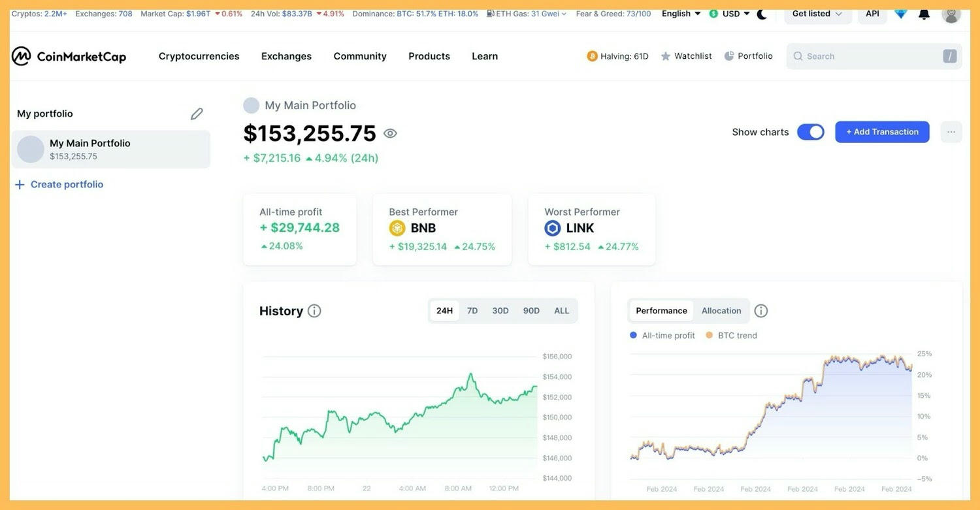Click the plus icon beside Create portfolio
This screenshot has width=980, height=510.
click(20, 185)
